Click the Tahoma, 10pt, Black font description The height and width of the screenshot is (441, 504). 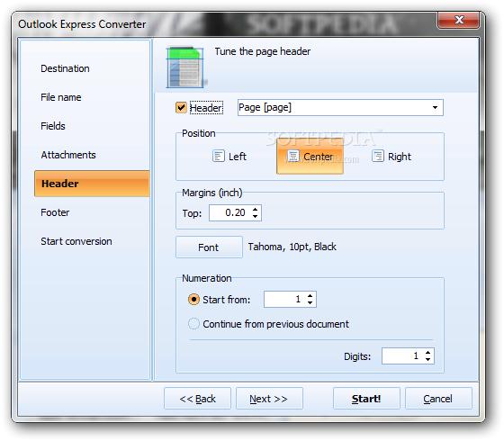pos(292,247)
